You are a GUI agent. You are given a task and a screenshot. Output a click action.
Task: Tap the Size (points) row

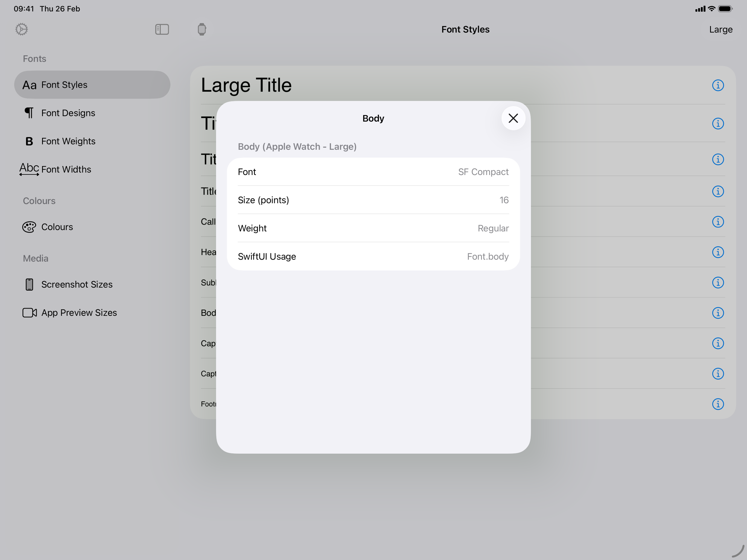[x=373, y=200]
